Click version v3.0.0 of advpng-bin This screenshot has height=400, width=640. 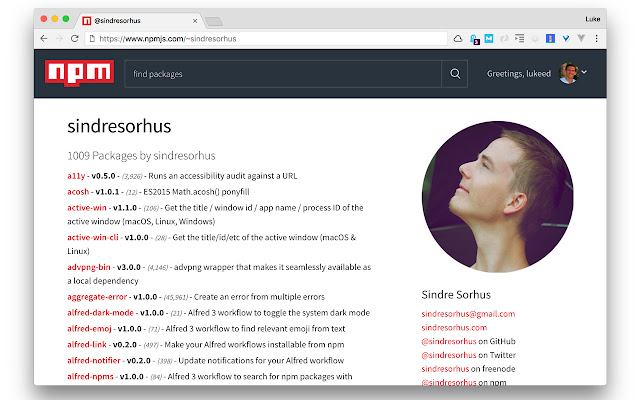tap(129, 267)
